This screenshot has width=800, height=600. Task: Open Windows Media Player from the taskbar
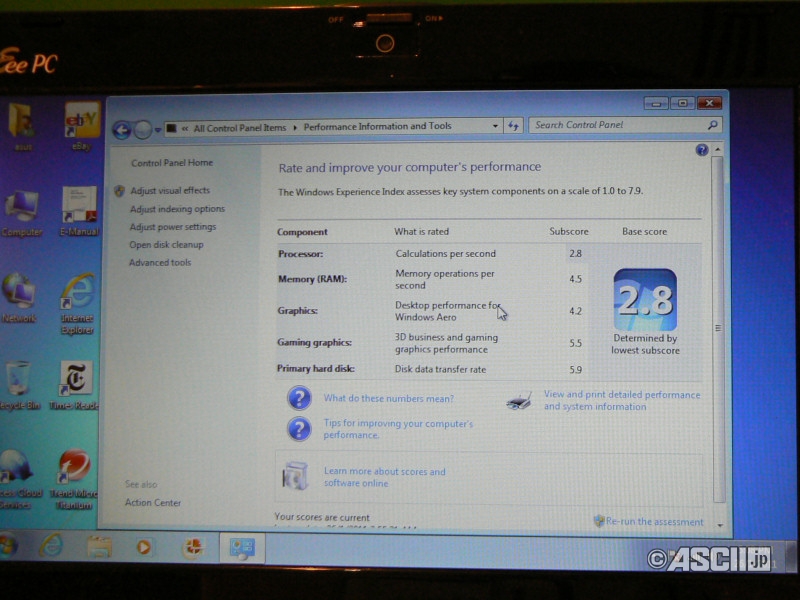[x=145, y=548]
